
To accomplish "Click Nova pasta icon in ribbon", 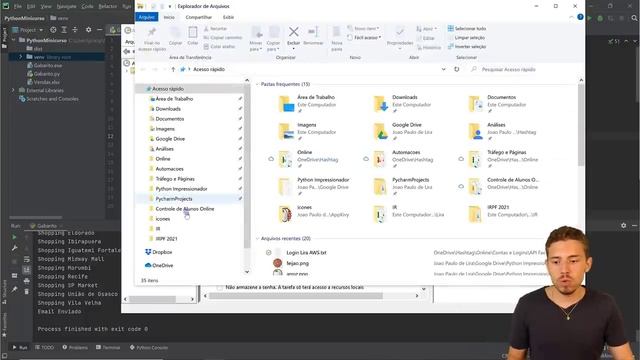I will pyautogui.click(x=337, y=32).
